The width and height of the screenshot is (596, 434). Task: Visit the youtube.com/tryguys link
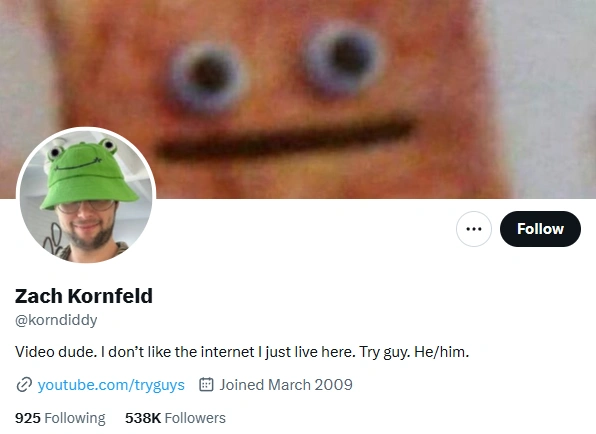[111, 385]
